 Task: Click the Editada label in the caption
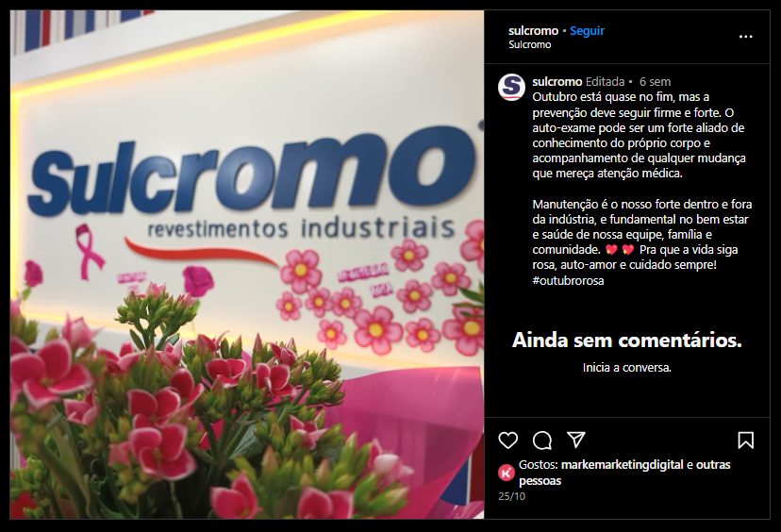605,82
